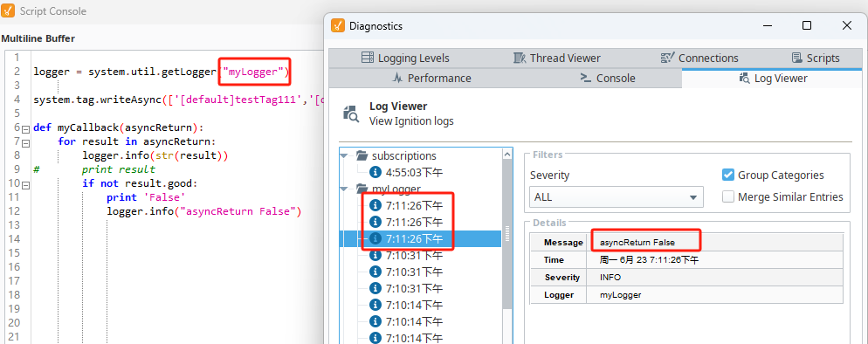Toggle the Group Categories checkbox
868x344 pixels.
[728, 175]
